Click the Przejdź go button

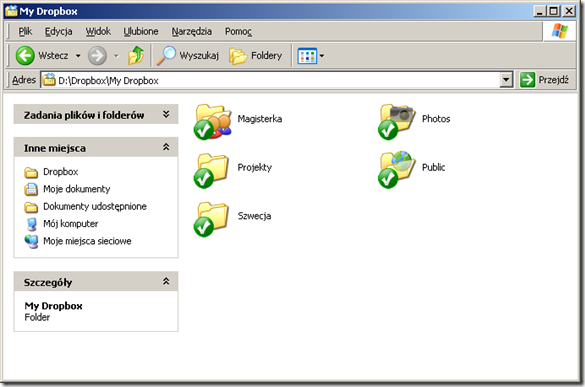(x=544, y=79)
